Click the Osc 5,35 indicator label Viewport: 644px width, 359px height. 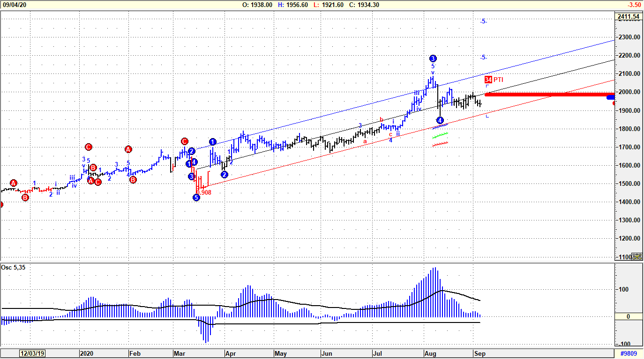coord(13,267)
